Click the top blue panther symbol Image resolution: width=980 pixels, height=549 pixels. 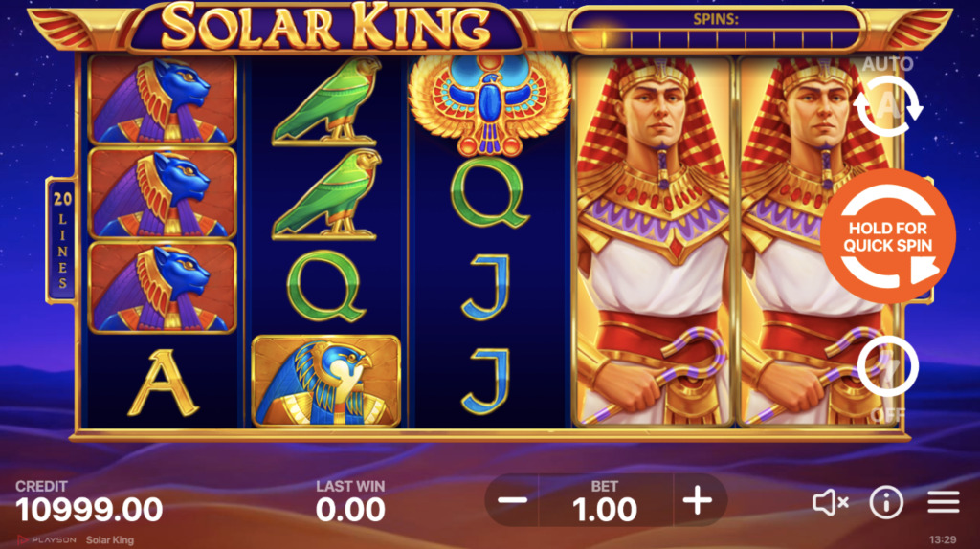tap(163, 99)
